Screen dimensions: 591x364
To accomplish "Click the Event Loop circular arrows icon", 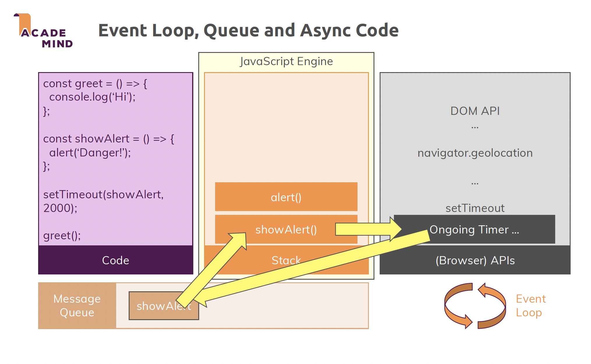I will pyautogui.click(x=475, y=306).
